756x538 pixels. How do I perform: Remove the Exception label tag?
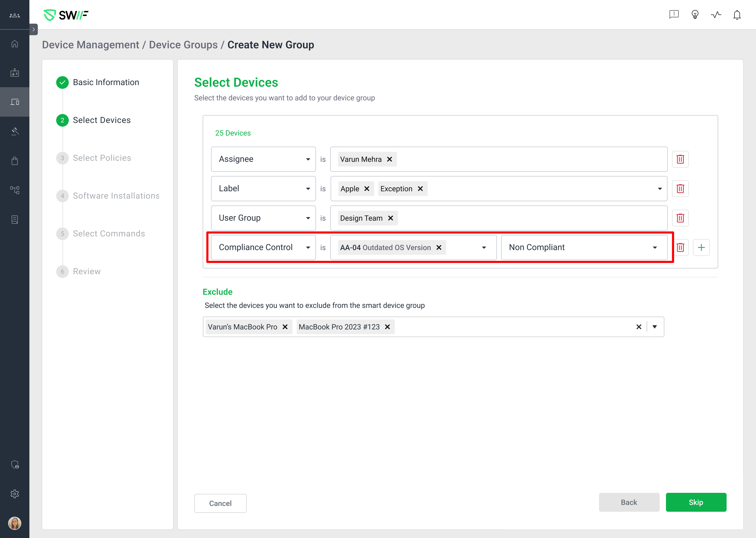pyautogui.click(x=420, y=189)
